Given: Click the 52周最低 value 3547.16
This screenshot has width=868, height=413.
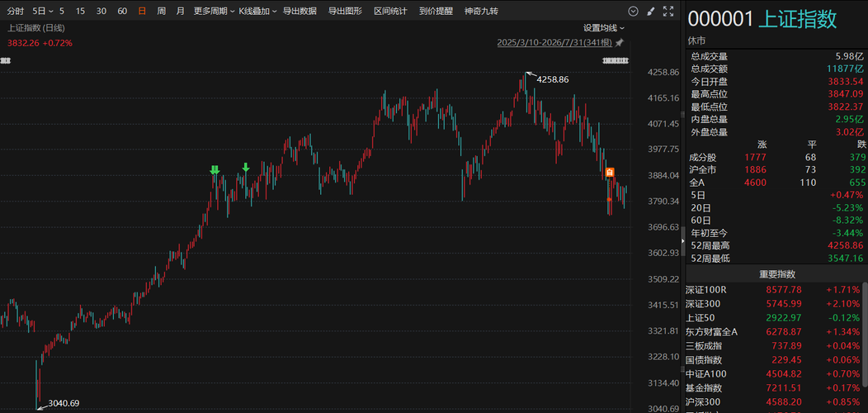Looking at the screenshot, I should click(x=845, y=259).
